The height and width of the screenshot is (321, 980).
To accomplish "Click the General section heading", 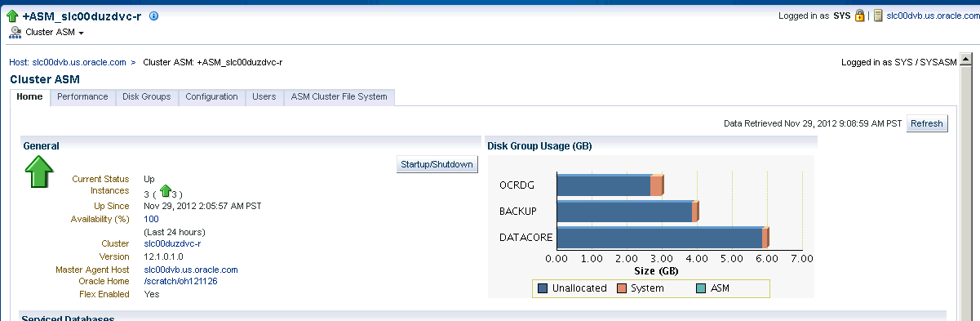I will (41, 146).
